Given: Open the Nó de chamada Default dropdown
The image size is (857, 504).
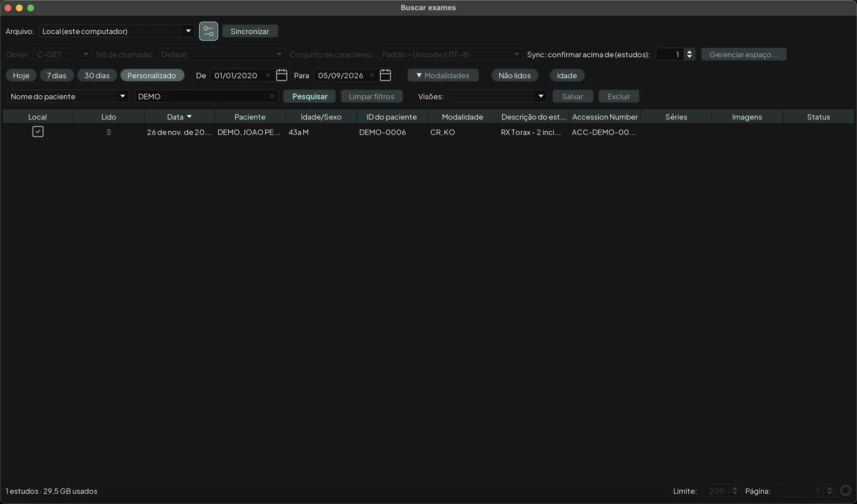Looking at the screenshot, I should [221, 55].
